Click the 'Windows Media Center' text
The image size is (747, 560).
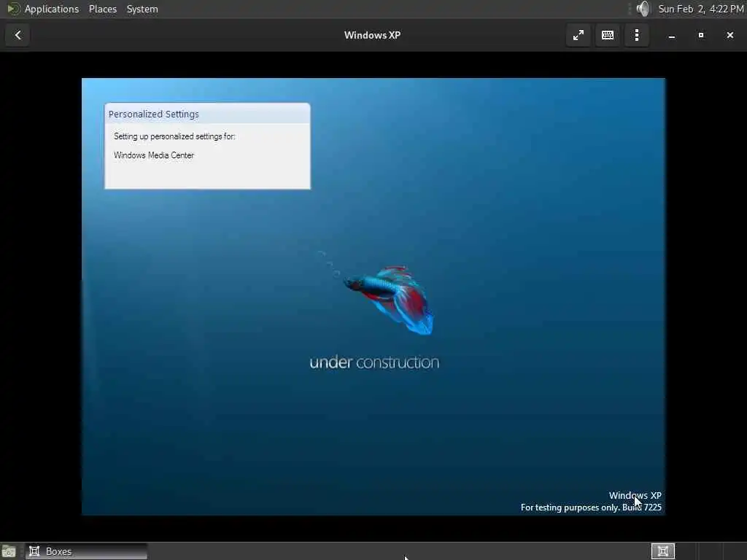click(154, 155)
